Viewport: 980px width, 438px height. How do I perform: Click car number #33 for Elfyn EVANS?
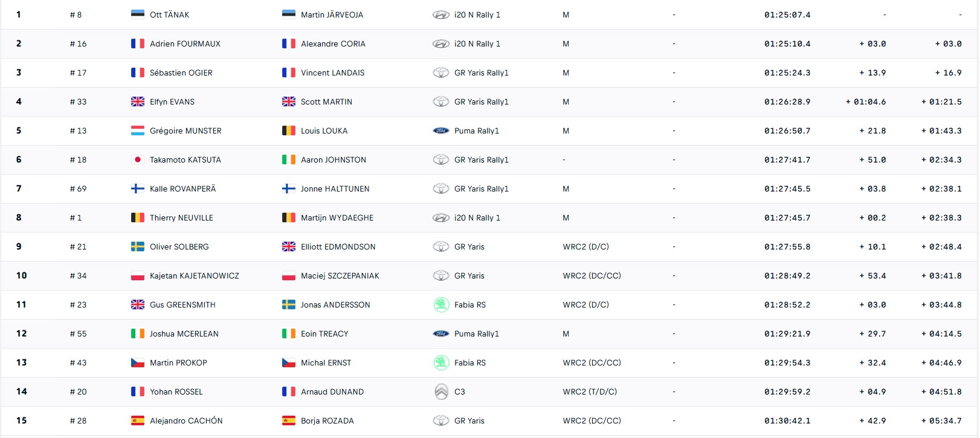[78, 101]
